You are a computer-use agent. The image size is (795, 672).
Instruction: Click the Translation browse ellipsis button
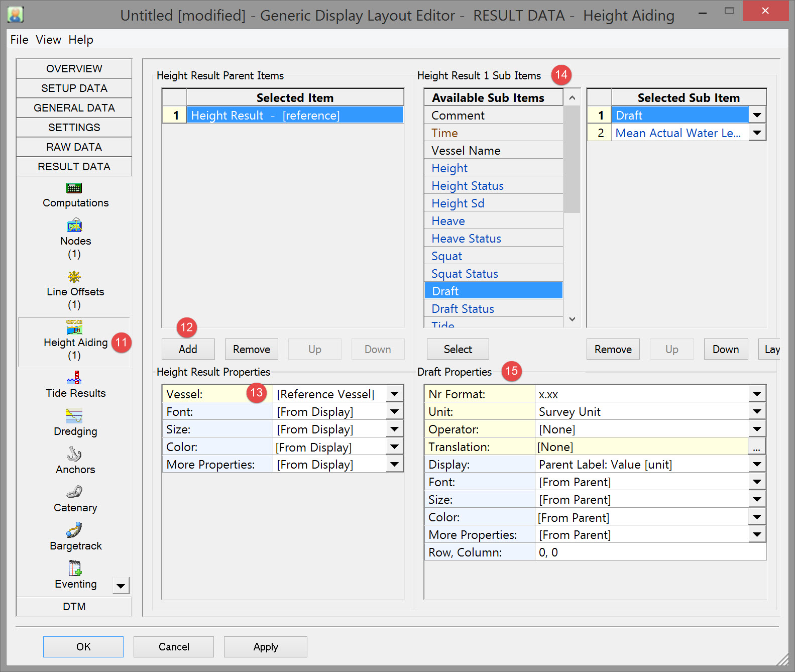pos(757,447)
